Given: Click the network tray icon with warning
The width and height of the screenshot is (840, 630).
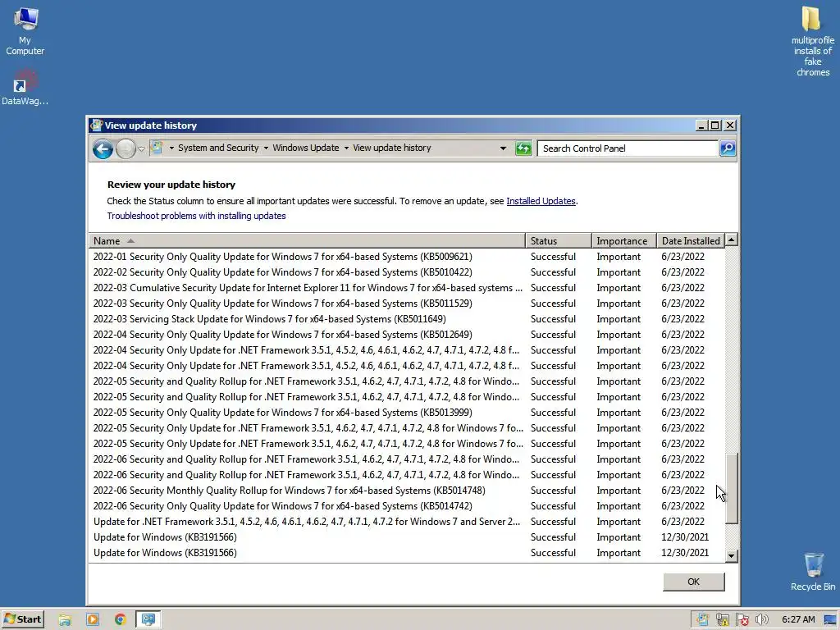Looking at the screenshot, I should 722,620.
